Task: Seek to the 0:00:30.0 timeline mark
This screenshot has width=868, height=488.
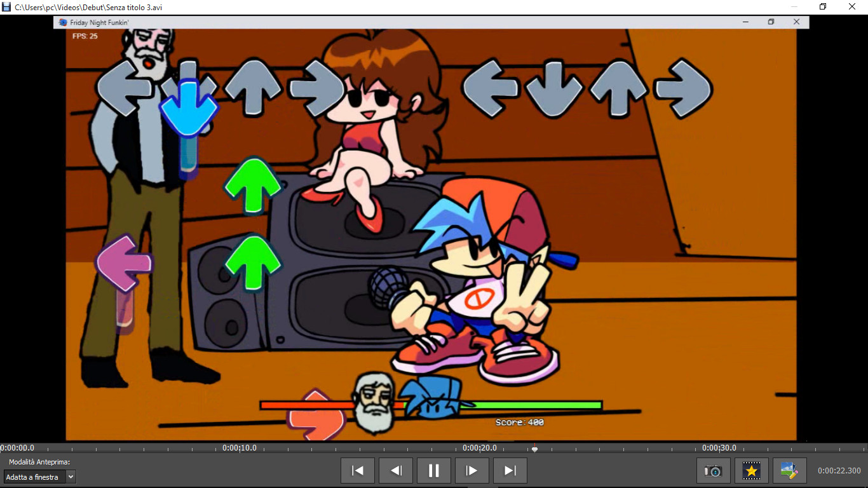Action: click(x=719, y=449)
